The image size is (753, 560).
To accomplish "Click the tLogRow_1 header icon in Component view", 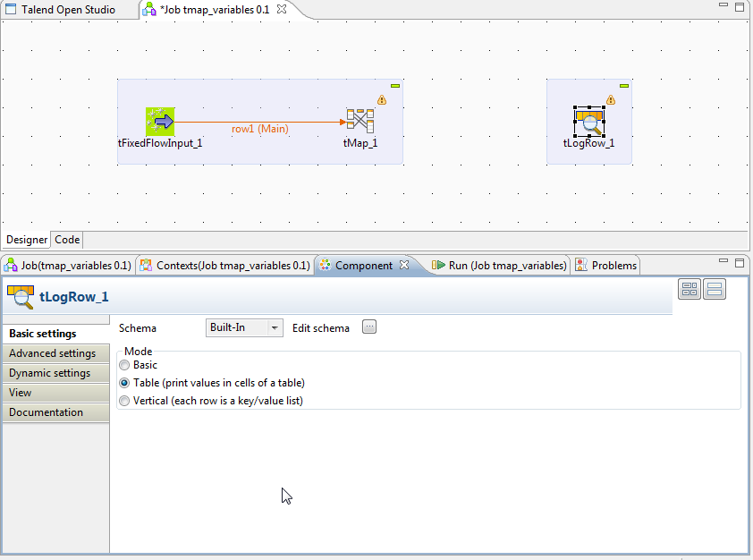I will [21, 297].
